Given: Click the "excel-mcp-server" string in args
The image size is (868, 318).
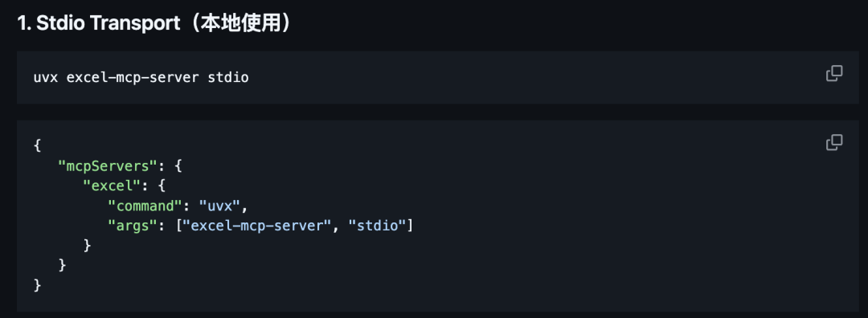Looking at the screenshot, I should coord(256,226).
